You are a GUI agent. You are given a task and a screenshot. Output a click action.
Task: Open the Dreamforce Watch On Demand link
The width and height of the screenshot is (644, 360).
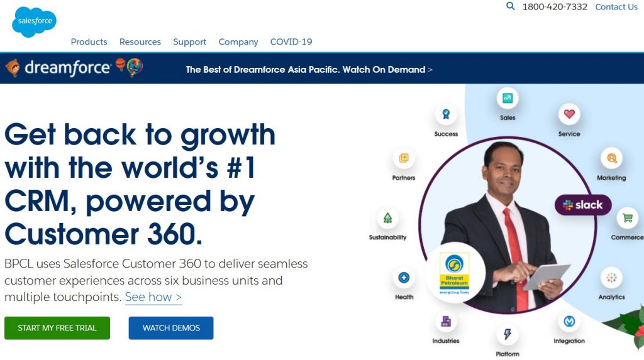pyautogui.click(x=309, y=69)
